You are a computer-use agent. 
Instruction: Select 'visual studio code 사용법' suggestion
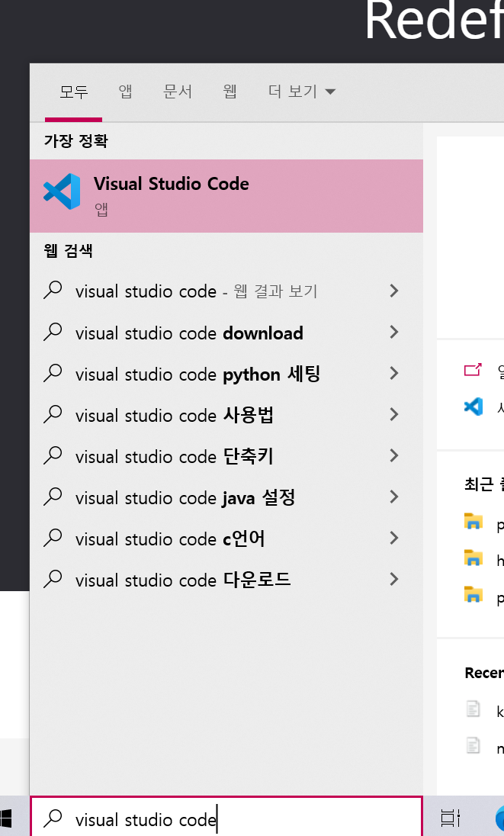click(226, 415)
